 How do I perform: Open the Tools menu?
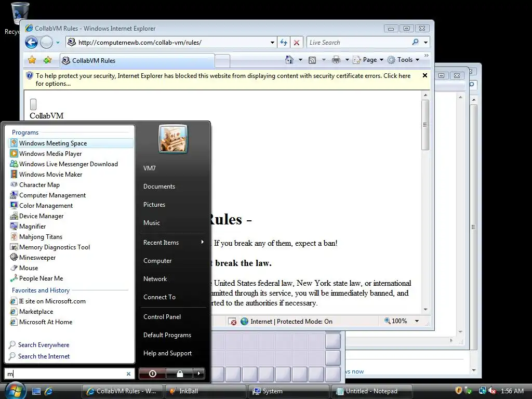coord(403,60)
